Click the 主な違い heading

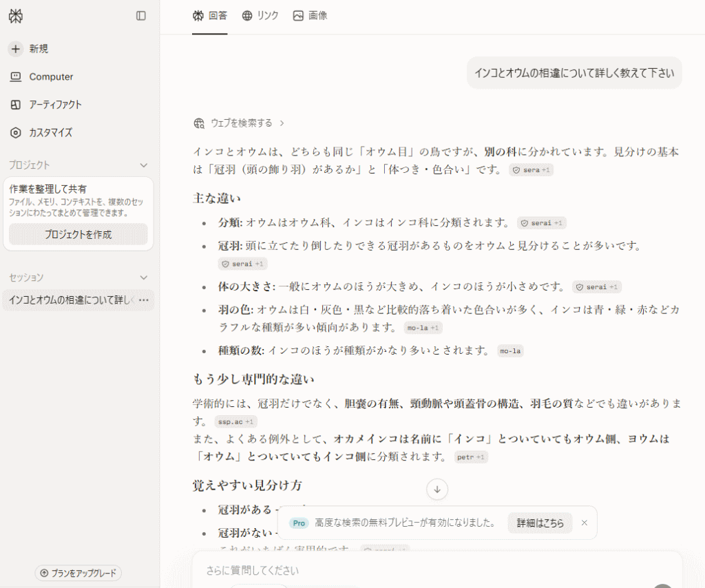(217, 198)
